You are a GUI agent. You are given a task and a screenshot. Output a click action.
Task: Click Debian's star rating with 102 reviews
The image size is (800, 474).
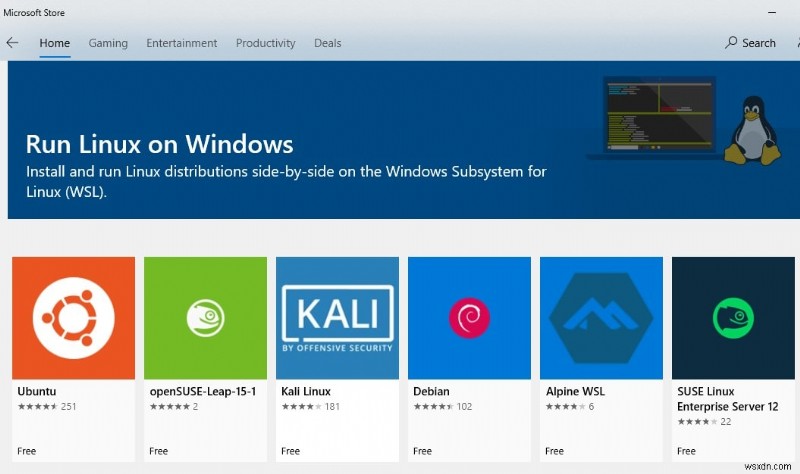point(442,407)
